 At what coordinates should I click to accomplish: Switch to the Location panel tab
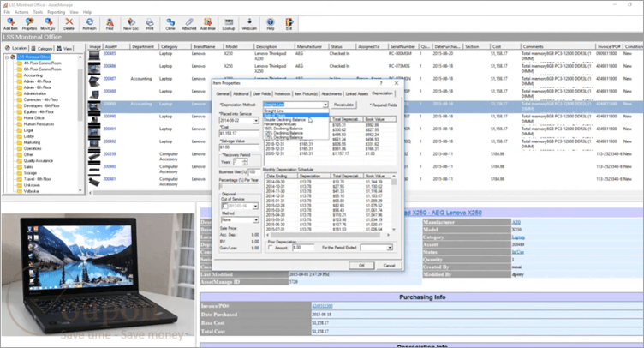[16, 49]
